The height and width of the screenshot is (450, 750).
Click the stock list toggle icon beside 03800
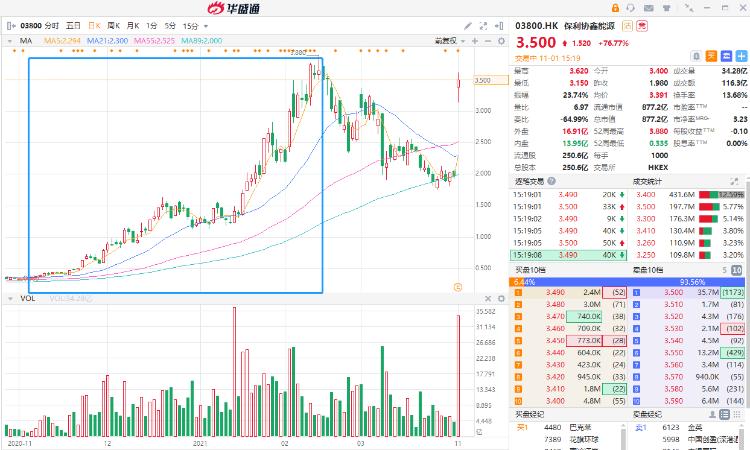pos(11,26)
